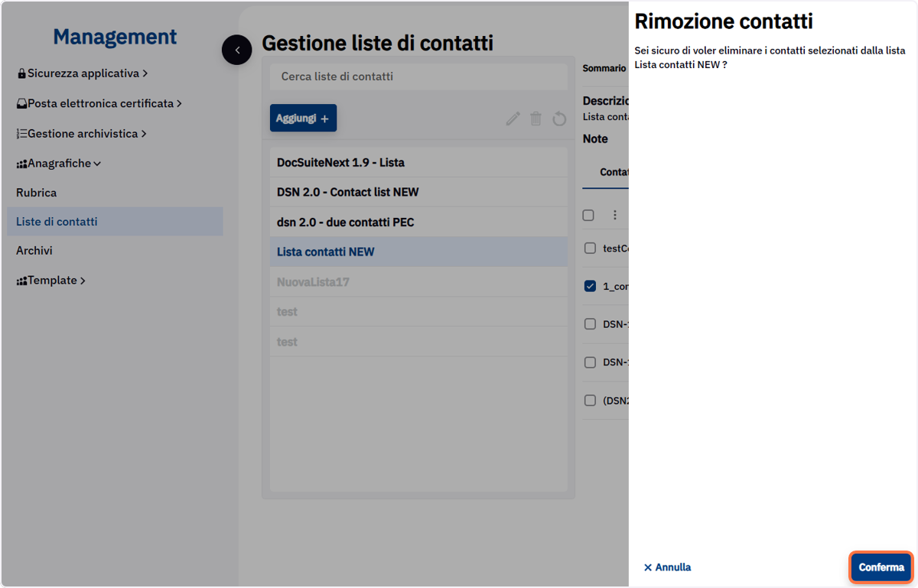Check the (DSN contact checkbox
918x588 pixels.
tap(590, 401)
